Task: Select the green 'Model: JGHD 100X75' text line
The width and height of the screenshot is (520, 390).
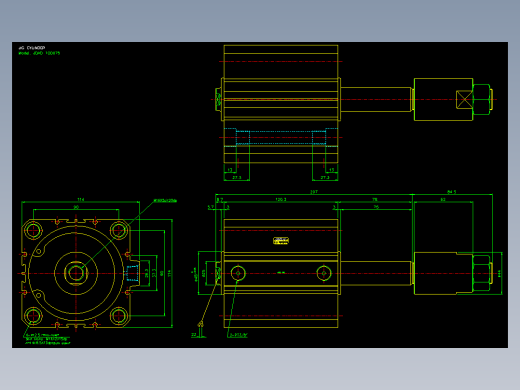Action: coord(39,53)
